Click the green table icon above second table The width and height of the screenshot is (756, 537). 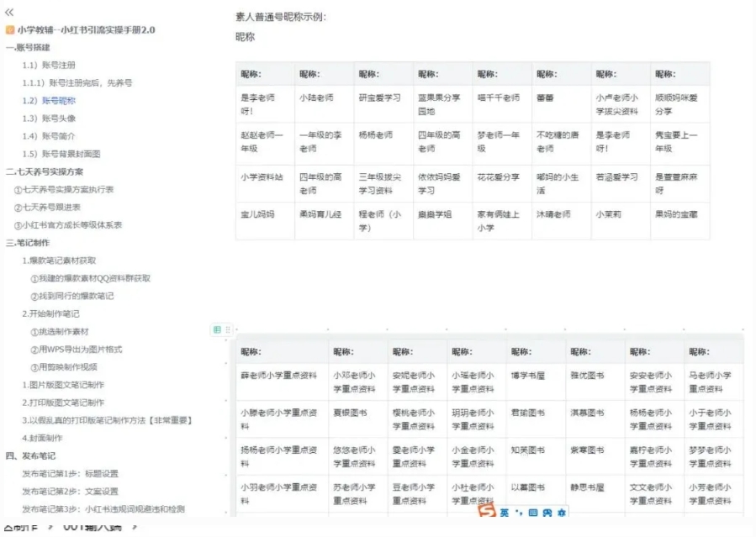pos(217,330)
